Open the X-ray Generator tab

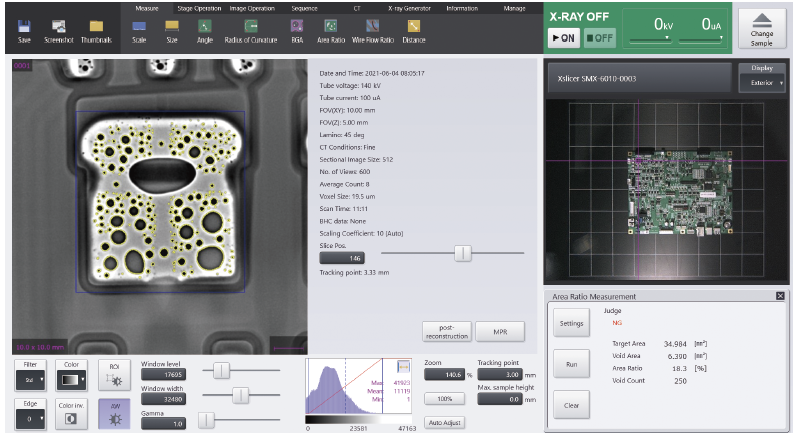coord(409,9)
